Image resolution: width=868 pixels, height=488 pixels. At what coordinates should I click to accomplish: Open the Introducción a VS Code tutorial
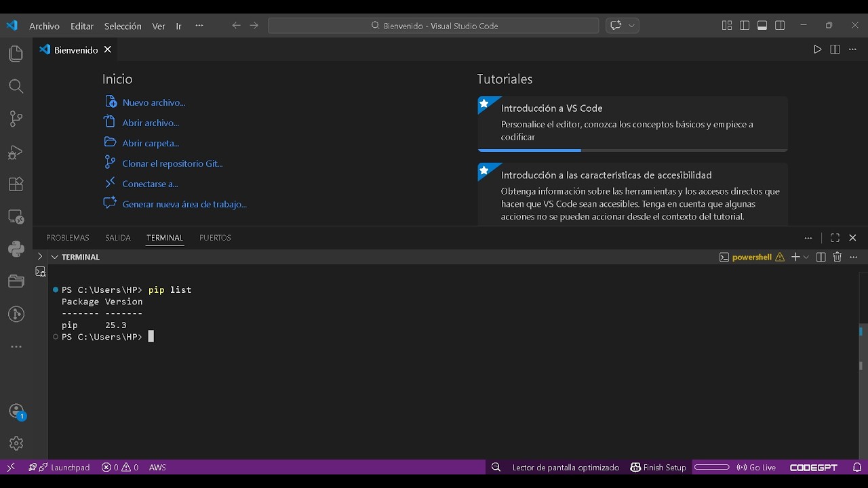pyautogui.click(x=633, y=123)
